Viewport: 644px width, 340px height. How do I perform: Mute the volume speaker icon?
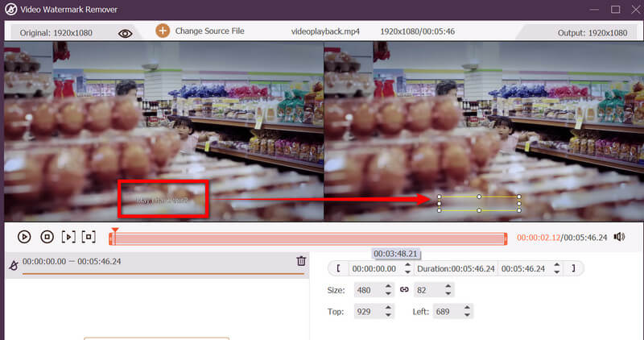click(x=619, y=237)
